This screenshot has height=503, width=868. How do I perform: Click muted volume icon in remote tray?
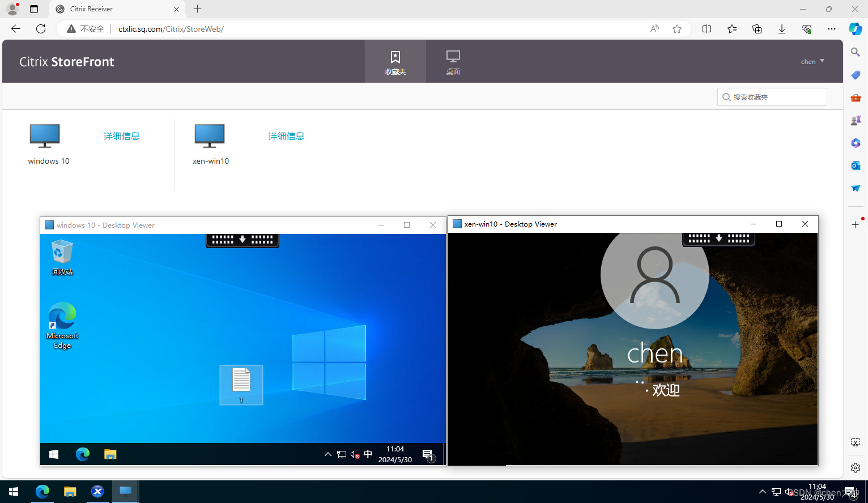pyautogui.click(x=355, y=454)
